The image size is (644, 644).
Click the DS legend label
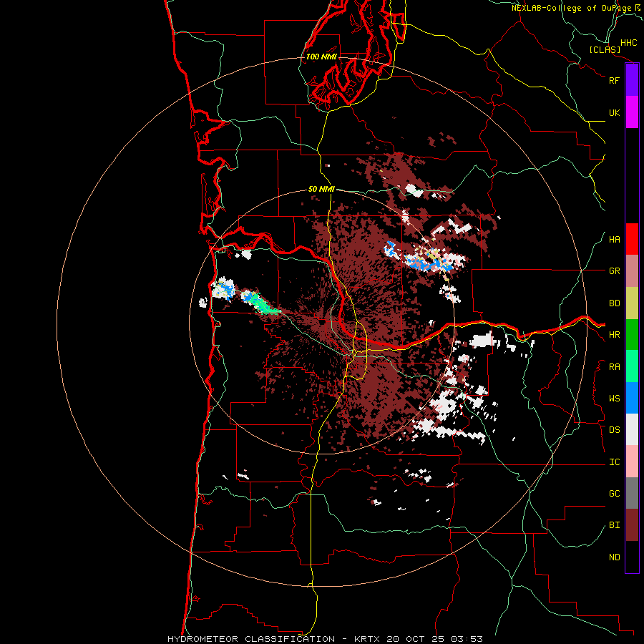614,430
